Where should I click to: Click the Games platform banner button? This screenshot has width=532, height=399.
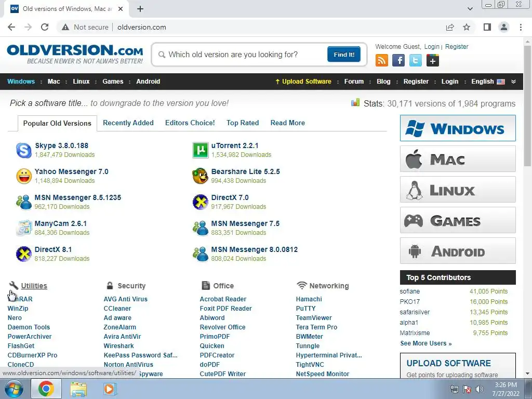[x=458, y=220]
